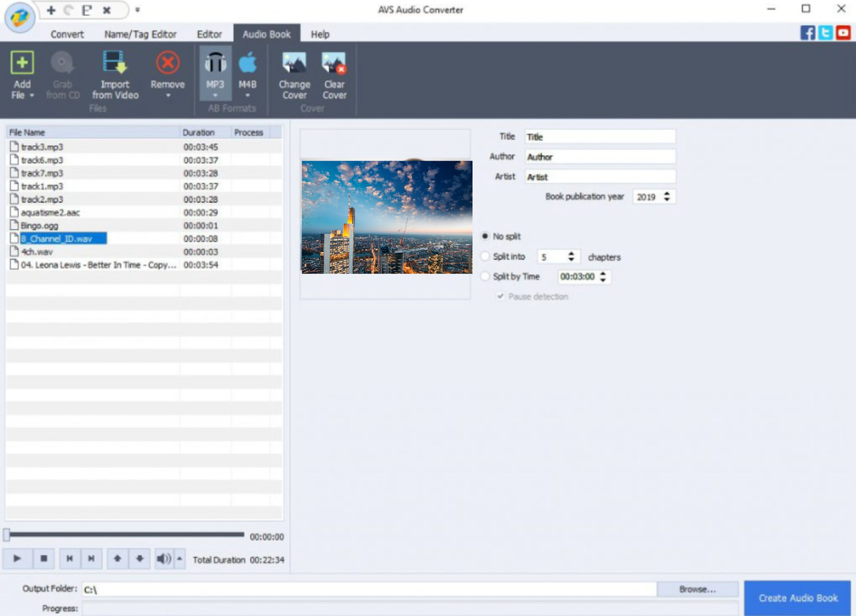Select MP3 audiobook format
The height and width of the screenshot is (616, 856).
[x=215, y=70]
